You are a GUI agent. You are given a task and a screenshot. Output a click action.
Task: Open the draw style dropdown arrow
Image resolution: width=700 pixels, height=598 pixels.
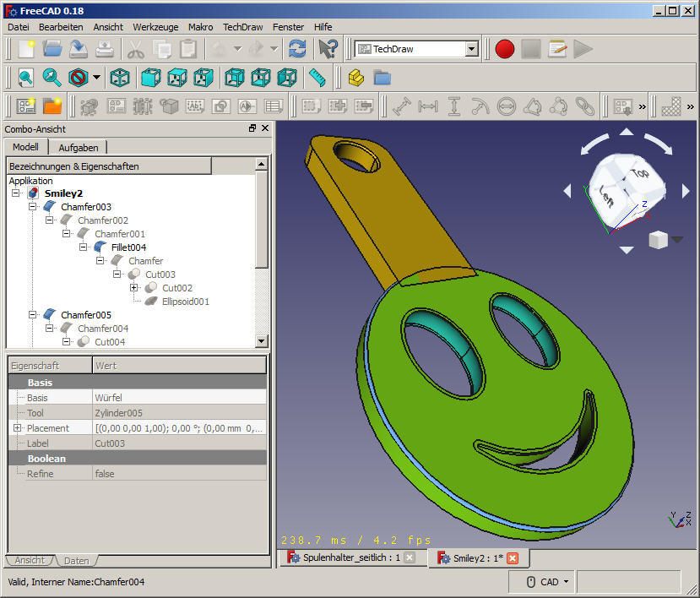point(96,79)
